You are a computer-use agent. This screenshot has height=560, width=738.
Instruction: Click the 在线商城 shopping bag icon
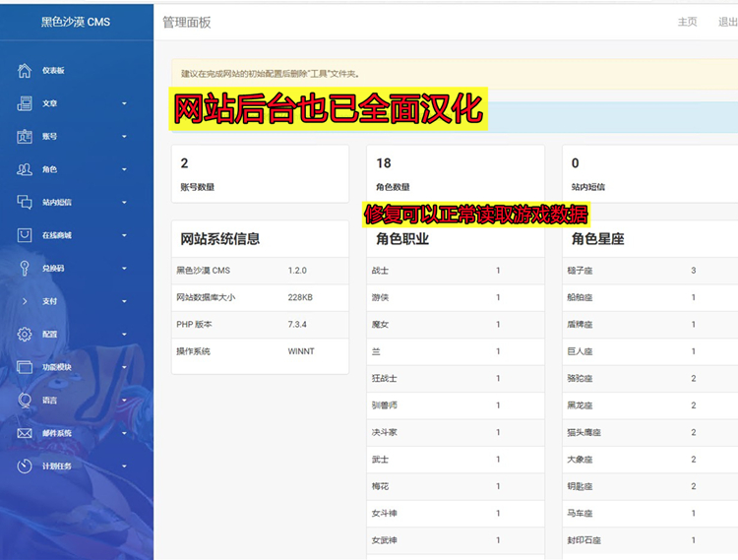(25, 235)
